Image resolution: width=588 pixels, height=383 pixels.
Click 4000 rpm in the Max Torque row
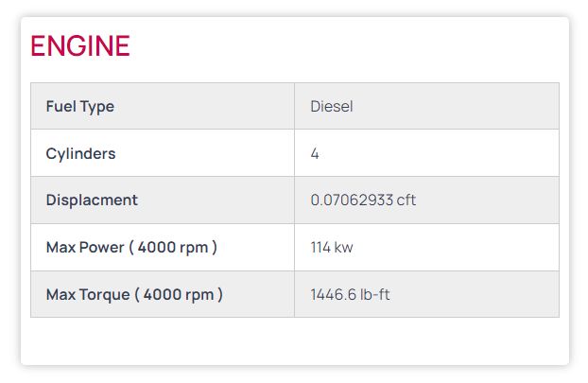(182, 295)
